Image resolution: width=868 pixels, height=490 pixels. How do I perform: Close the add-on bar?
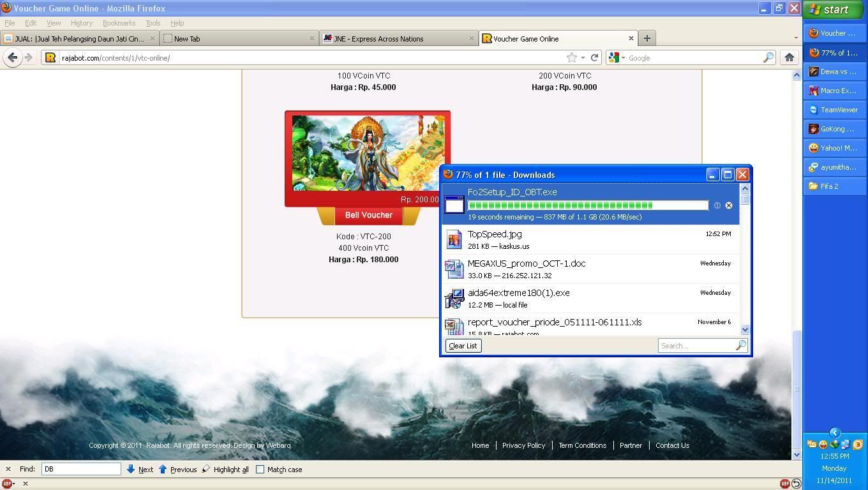coord(26,484)
